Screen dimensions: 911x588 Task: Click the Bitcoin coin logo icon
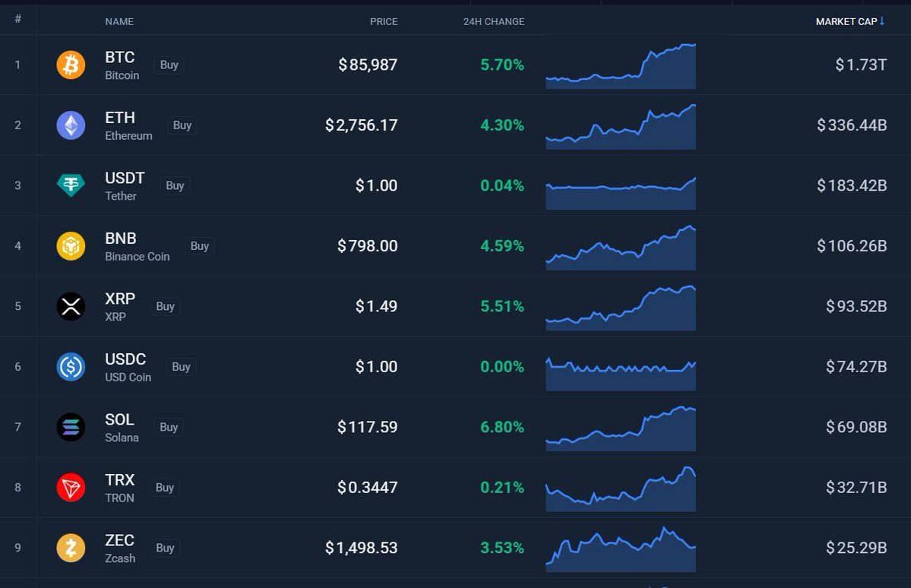pyautogui.click(x=71, y=65)
